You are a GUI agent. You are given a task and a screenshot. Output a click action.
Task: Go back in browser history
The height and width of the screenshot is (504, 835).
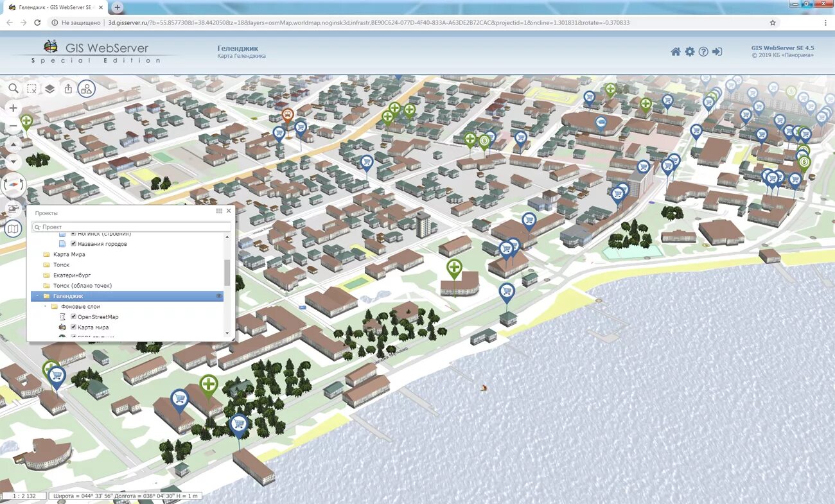(9, 22)
